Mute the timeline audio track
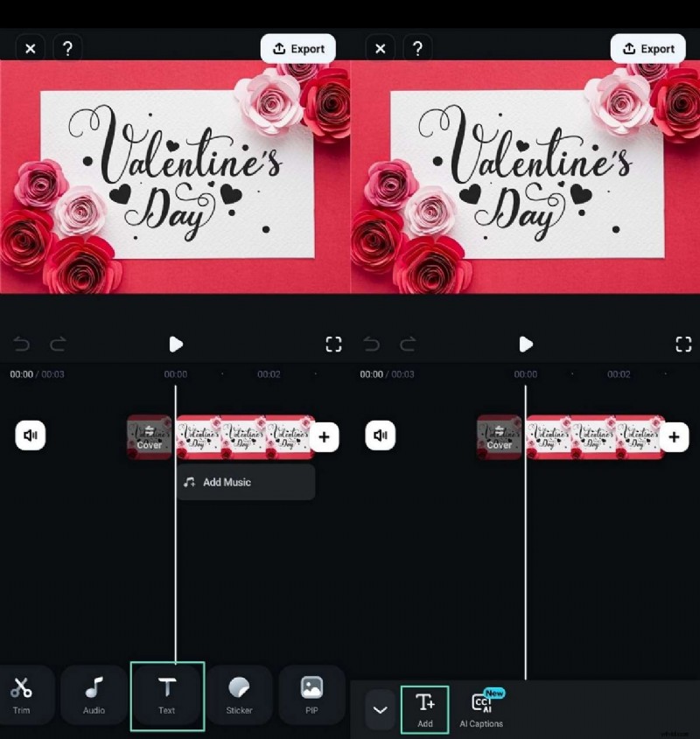The image size is (700, 739). (31, 435)
